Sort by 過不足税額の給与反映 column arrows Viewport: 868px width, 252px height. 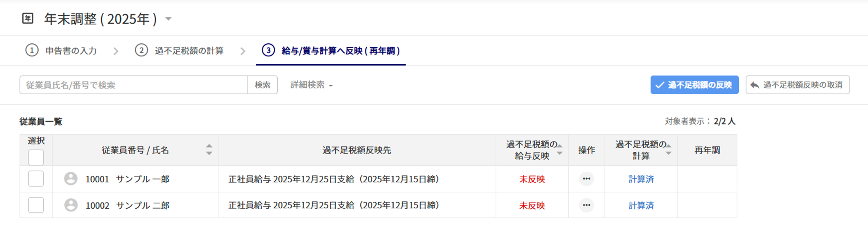(560, 150)
